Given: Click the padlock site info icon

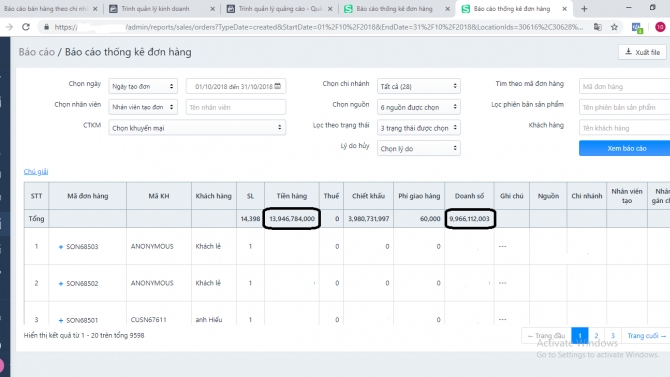Looking at the screenshot, I should (x=46, y=27).
